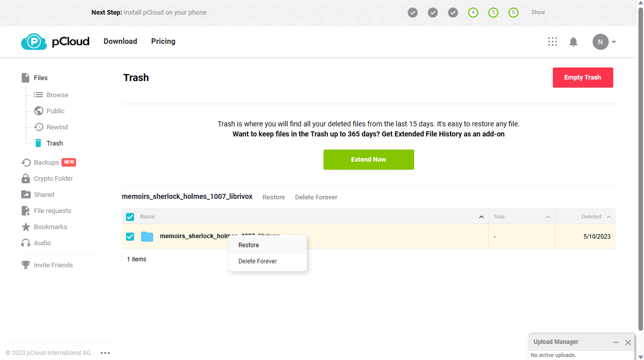
Task: Click the Browse list icon
Action: [x=38, y=95]
